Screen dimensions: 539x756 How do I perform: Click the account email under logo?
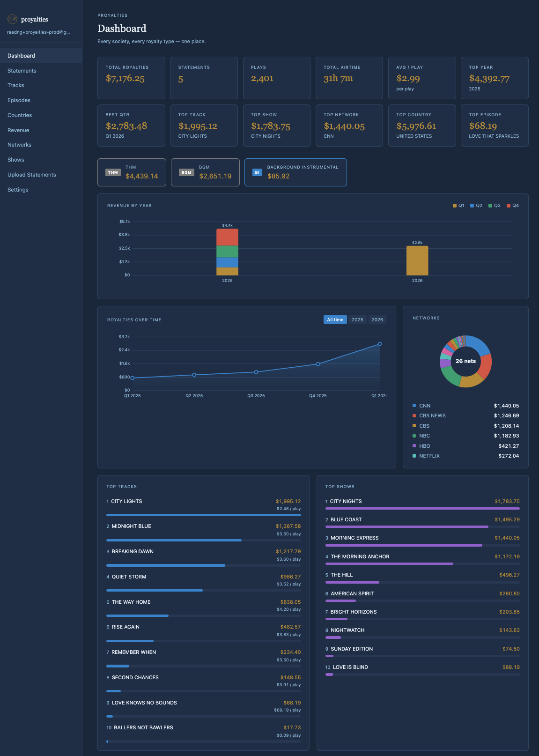click(38, 32)
